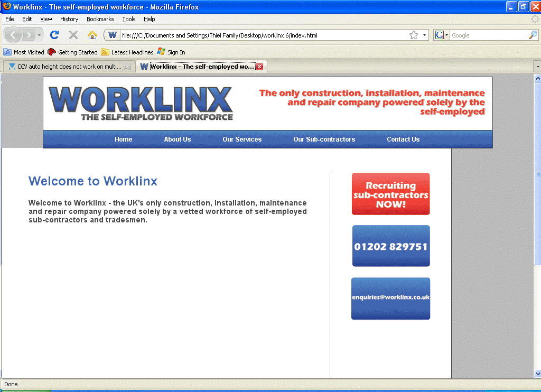Click the red tagline text in header
The height and width of the screenshot is (392, 541).
click(x=372, y=102)
